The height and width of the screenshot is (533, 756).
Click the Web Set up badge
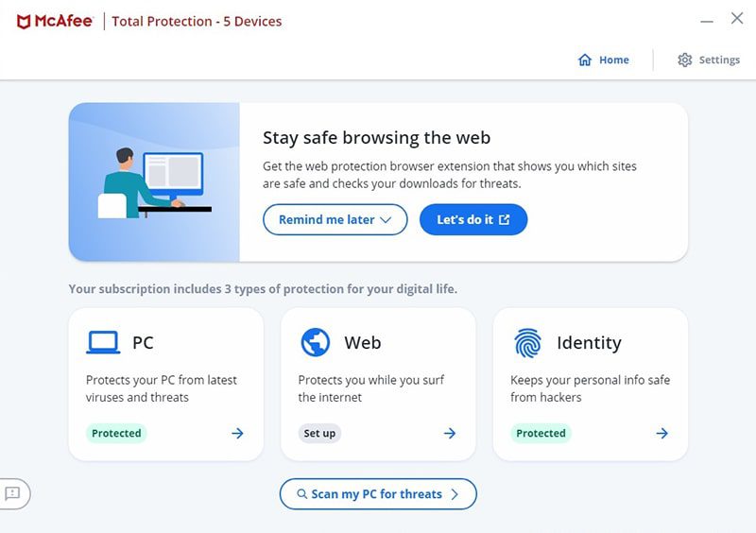tap(319, 434)
